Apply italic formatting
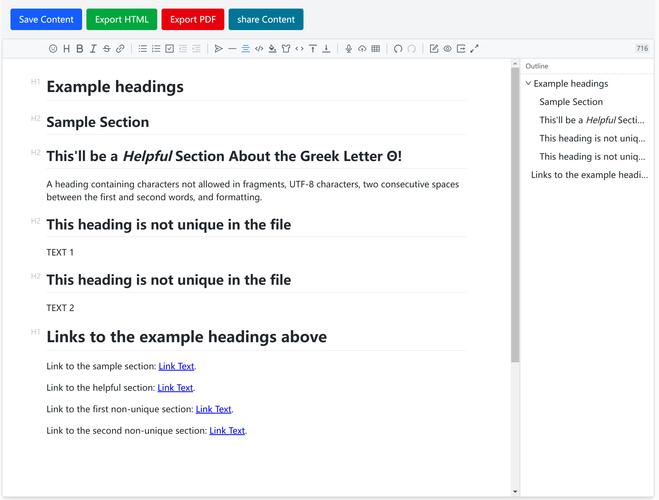659x500 pixels. [x=93, y=48]
